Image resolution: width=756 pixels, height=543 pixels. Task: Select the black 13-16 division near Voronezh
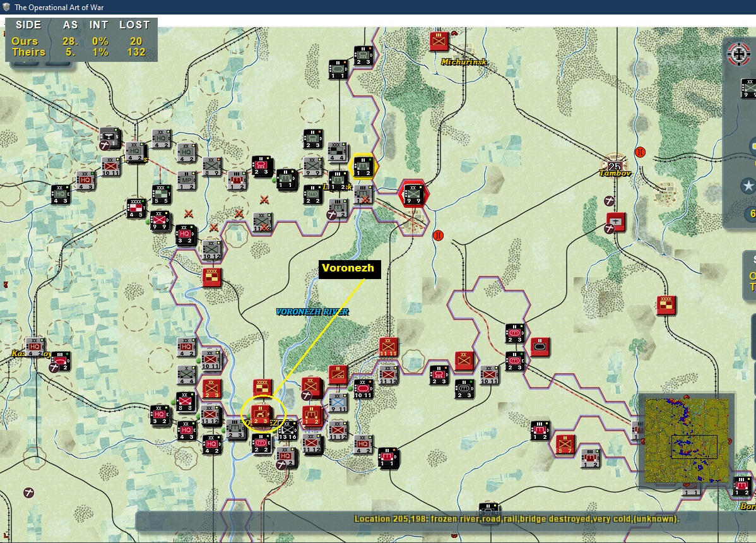(287, 430)
